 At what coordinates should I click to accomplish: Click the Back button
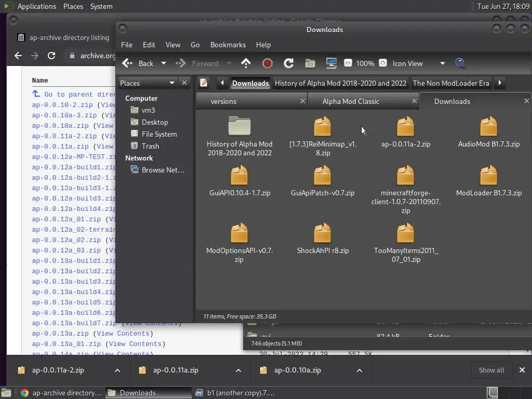[x=138, y=63]
